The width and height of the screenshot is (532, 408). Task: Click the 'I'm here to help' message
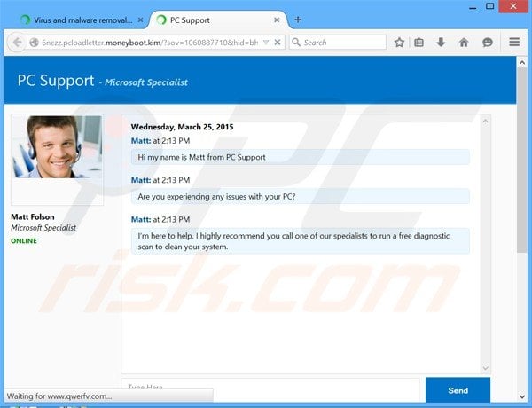[x=301, y=241]
